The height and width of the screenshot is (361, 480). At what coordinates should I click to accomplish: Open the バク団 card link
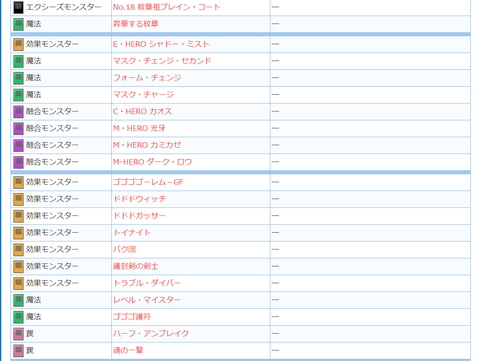click(x=124, y=249)
